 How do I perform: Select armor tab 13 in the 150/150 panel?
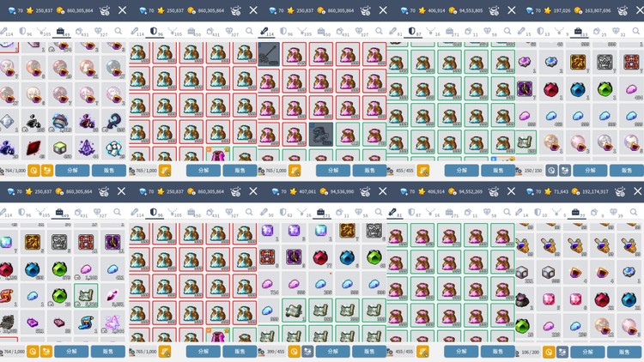pos(543,32)
